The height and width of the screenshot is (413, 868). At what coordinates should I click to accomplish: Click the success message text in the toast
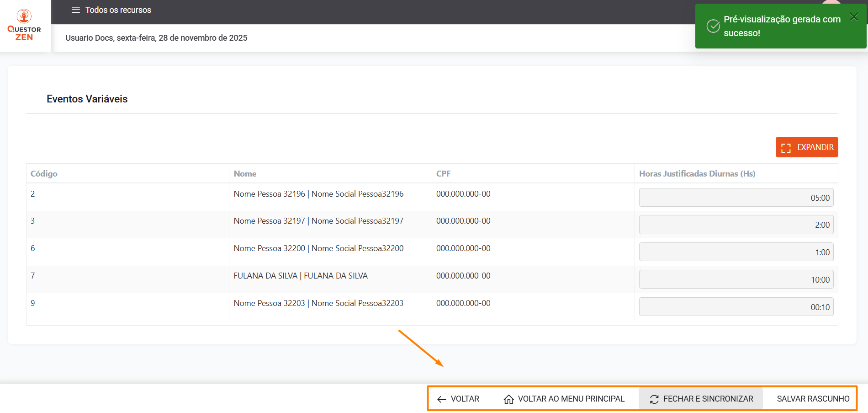[782, 26]
